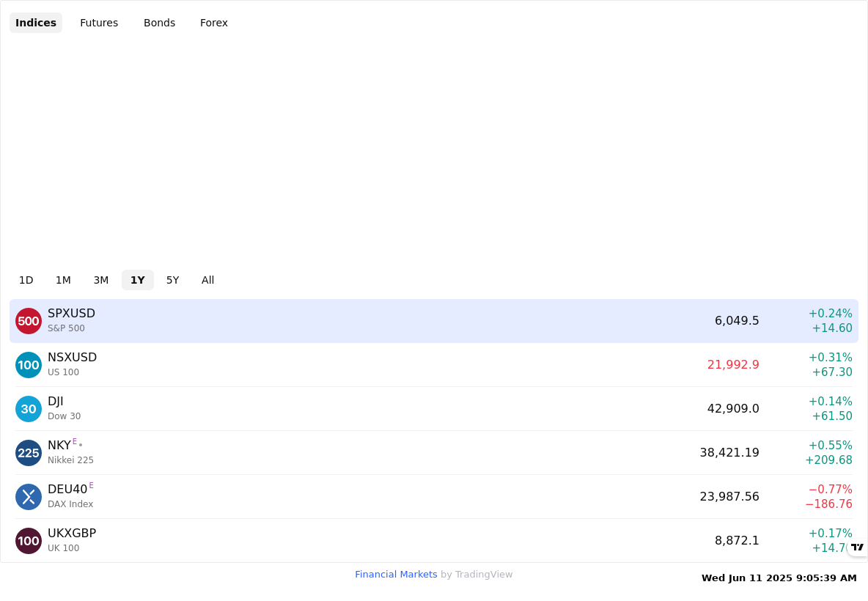
Task: Click the NKY symbol name
Action: coord(59,445)
